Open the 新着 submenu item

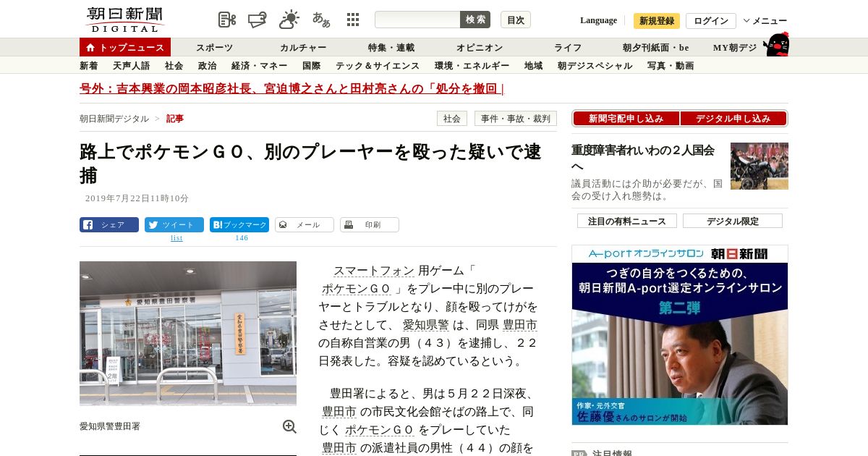(x=89, y=65)
